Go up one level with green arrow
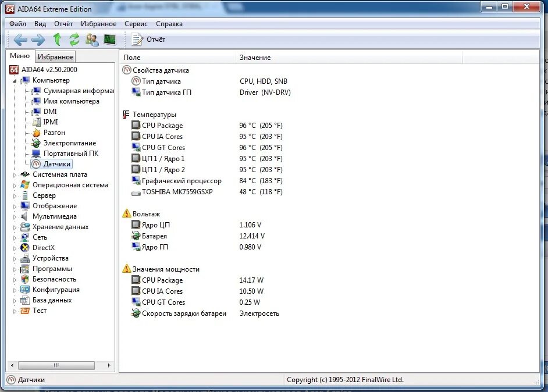 (x=57, y=40)
